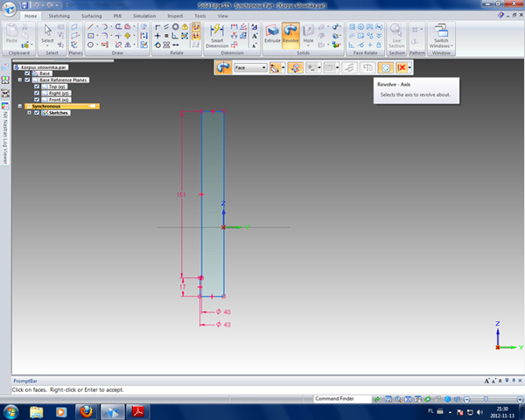Select the Synchronous header row

pyautogui.click(x=62, y=106)
